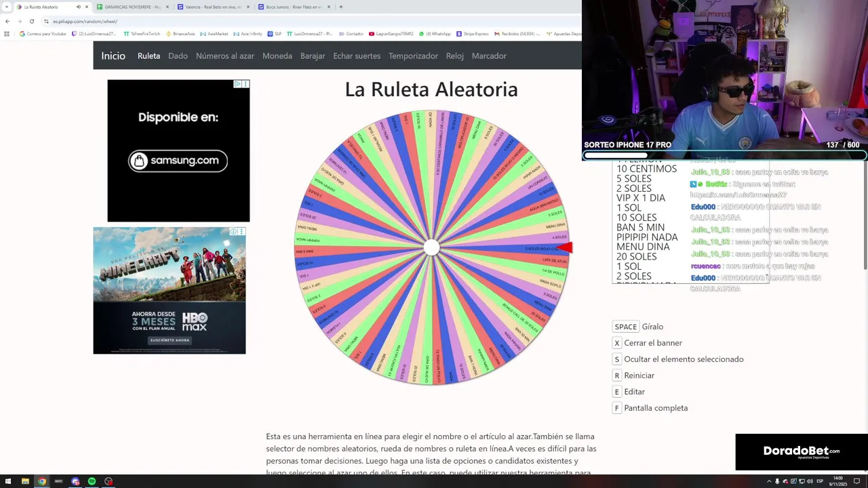Open File Explorer from taskbar
This screenshot has width=868, height=488.
click(25, 481)
